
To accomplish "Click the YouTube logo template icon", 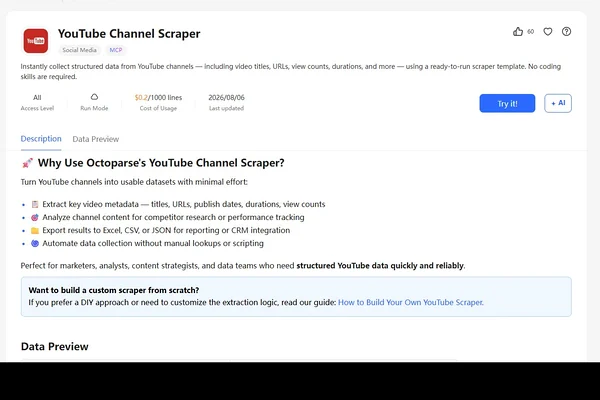I will pos(36,41).
